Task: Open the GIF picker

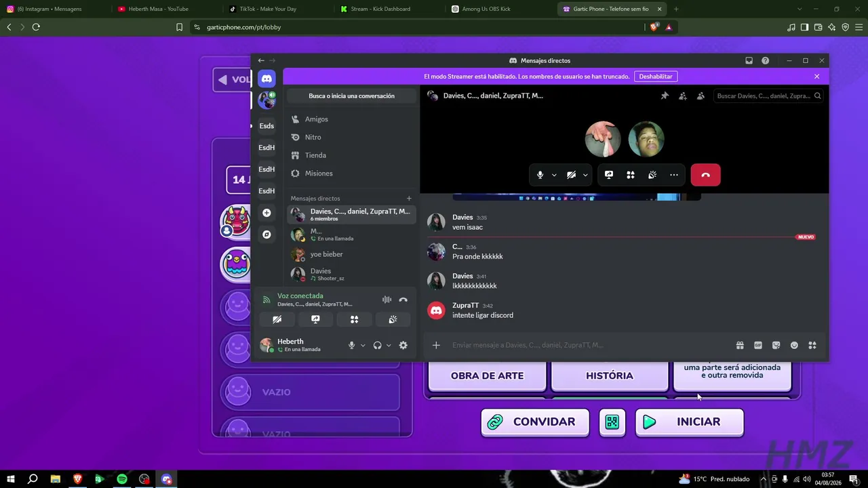Action: (x=758, y=345)
